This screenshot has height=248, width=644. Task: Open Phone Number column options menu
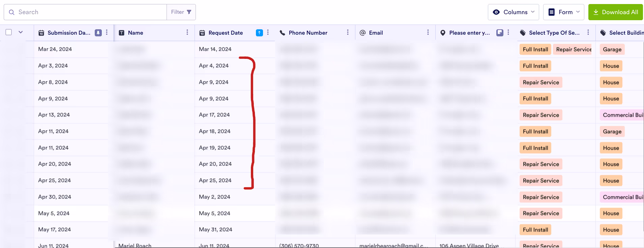tap(348, 32)
